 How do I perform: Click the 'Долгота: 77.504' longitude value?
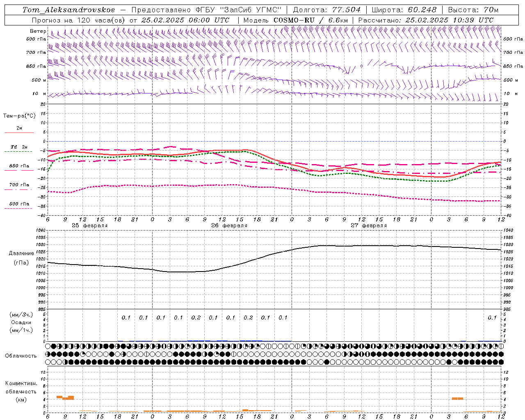pos(327,10)
